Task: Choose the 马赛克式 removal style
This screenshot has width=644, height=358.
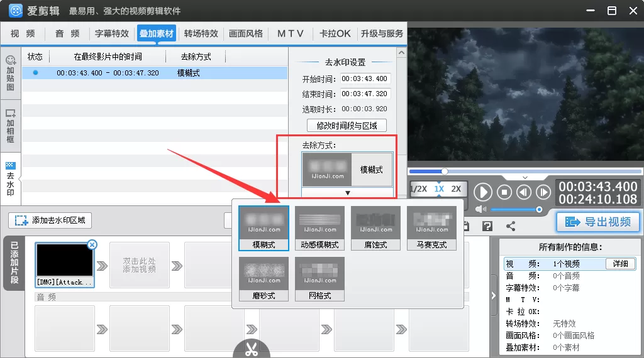Action: [431, 228]
